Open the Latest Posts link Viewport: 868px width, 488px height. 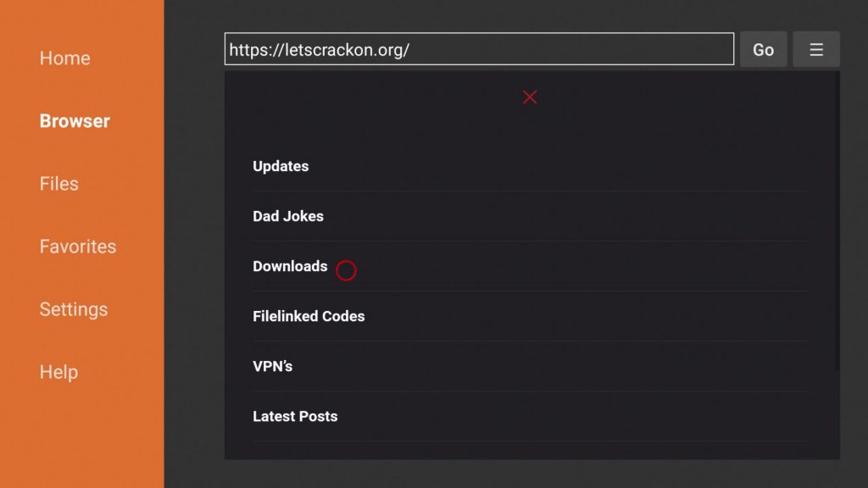pyautogui.click(x=295, y=417)
